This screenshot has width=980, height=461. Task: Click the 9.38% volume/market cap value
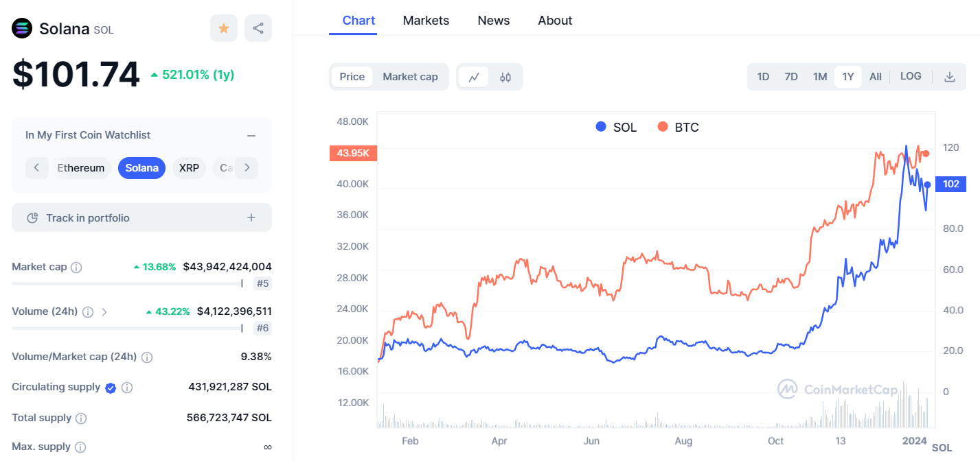click(257, 357)
